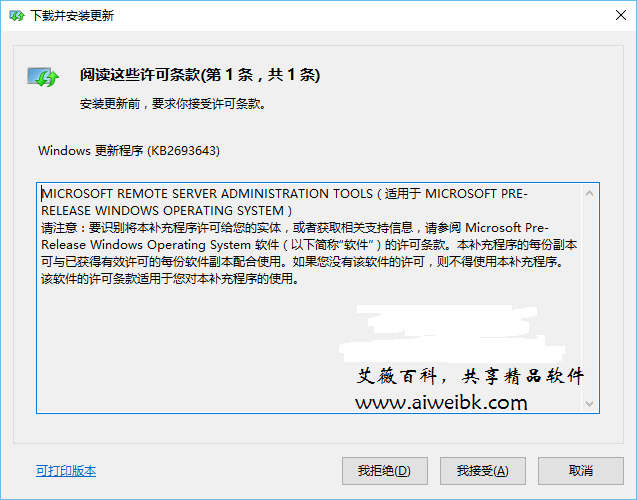Click the 阅读这些许可条款 heading text
Viewport: 637px width, 500px height.
(200, 75)
